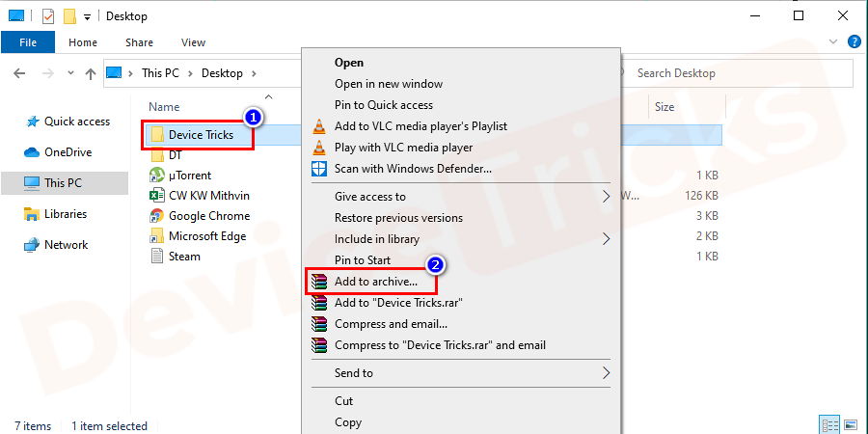Screen dimensions: 868x434
Task: Sort by the Name column header
Action: pyautogui.click(x=164, y=107)
